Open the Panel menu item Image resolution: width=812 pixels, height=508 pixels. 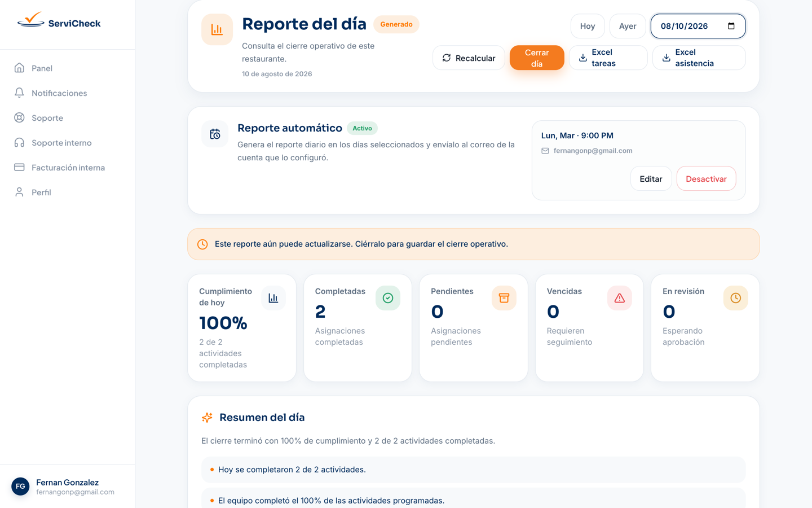click(68, 68)
